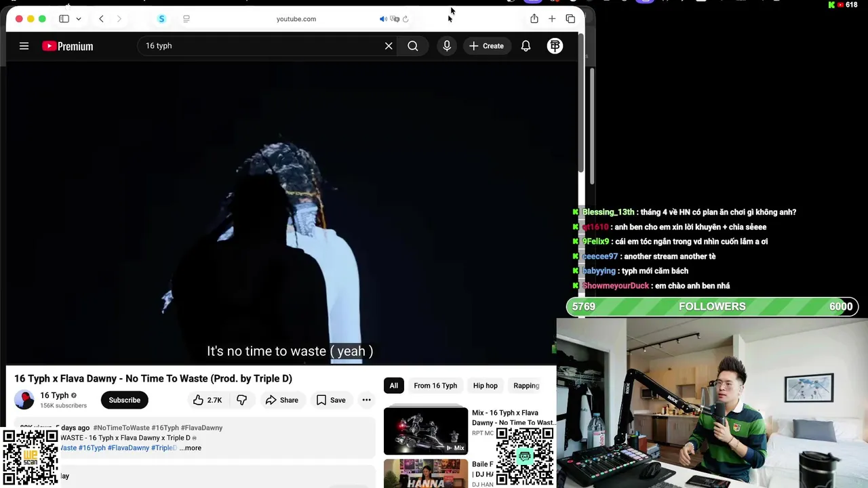Mute the tab with the speaker icon

point(383,19)
